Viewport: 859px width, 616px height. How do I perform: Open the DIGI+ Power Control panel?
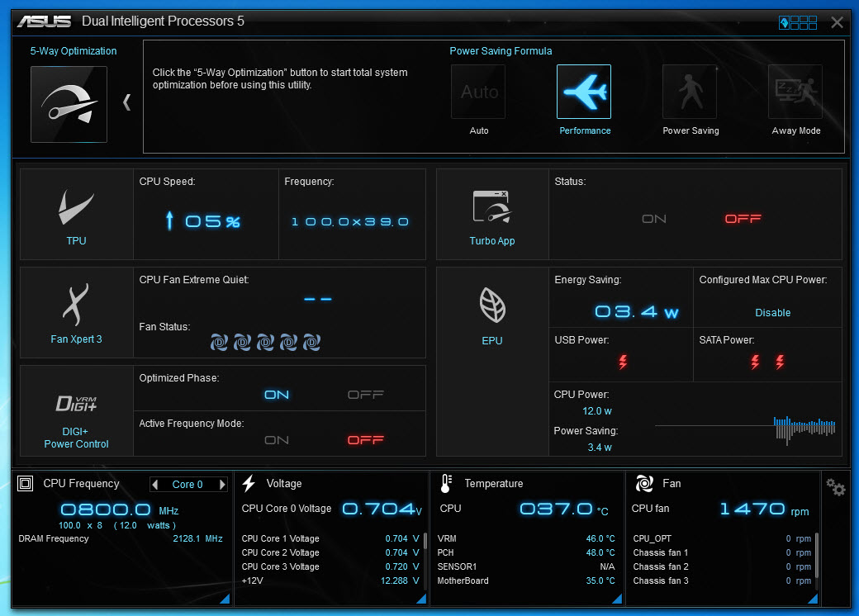(x=76, y=410)
